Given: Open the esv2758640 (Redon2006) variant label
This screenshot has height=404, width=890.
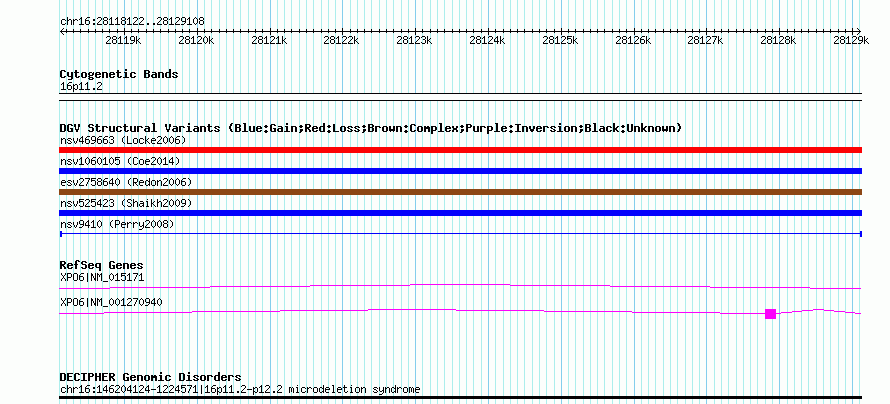Looking at the screenshot, I should click(x=126, y=182).
